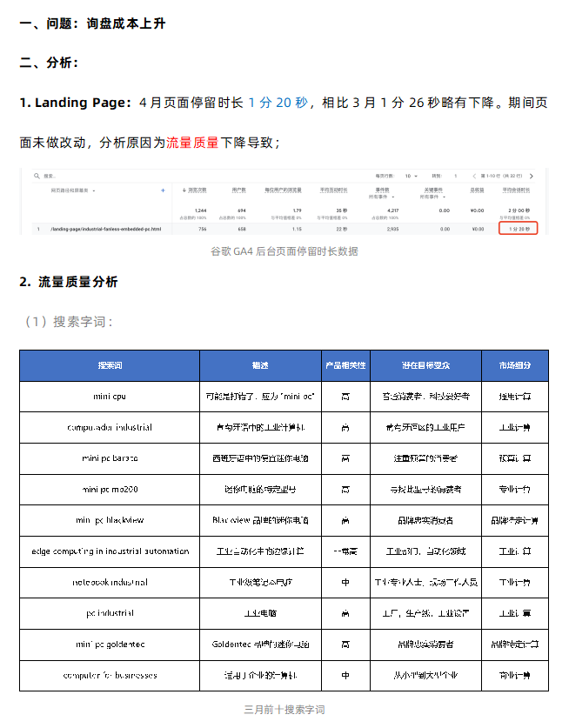
Task: Click the 市场细分 table column header
Action: [514, 365]
